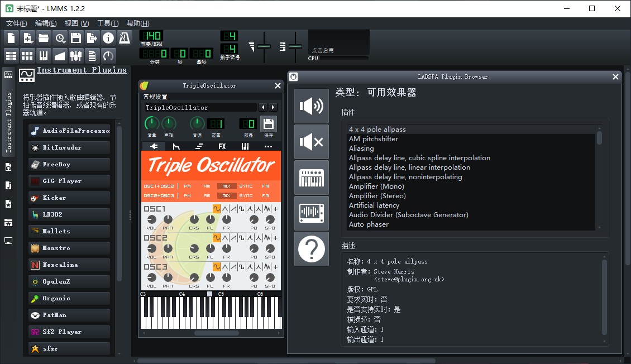The image size is (631, 364).
Task: Click the TripleOscillator instrument name field
Action: point(200,107)
